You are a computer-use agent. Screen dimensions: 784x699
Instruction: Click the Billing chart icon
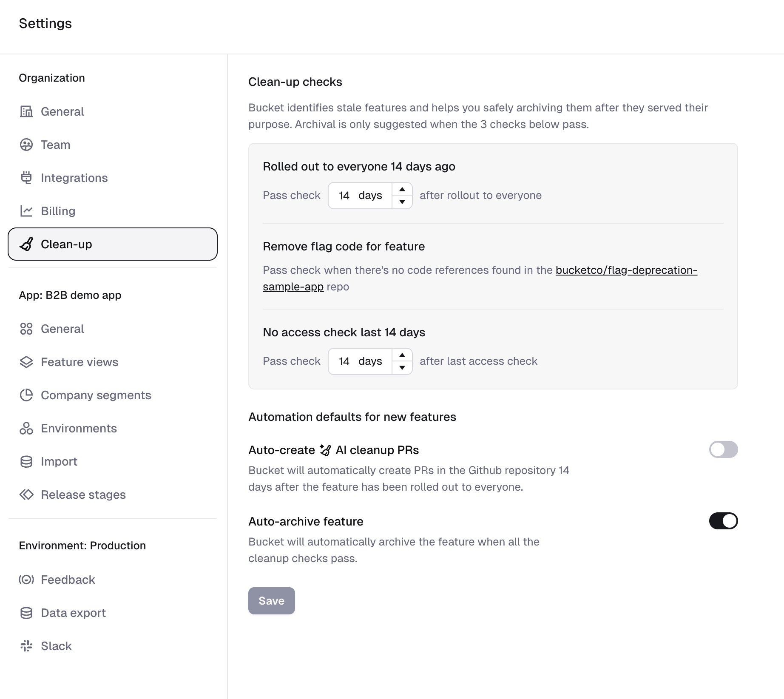(26, 211)
